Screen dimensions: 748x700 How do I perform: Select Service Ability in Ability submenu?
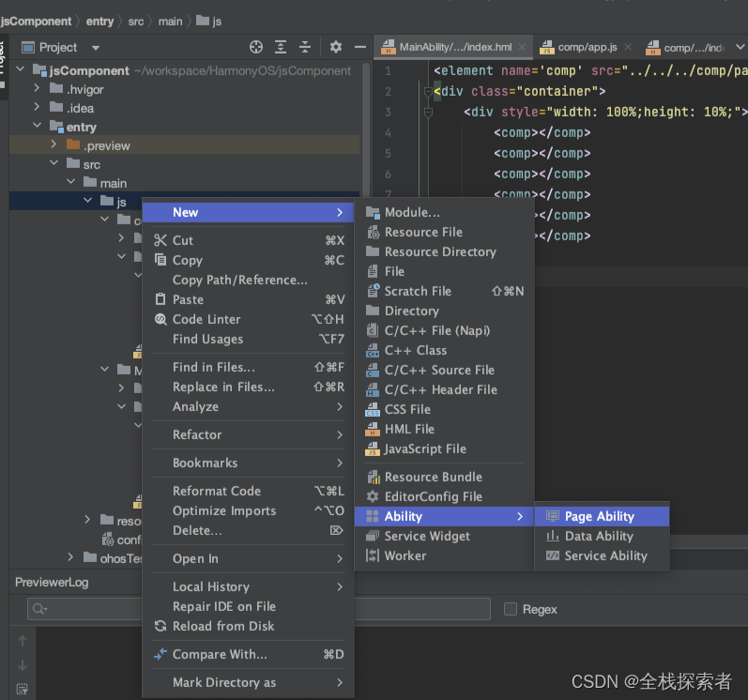pos(602,556)
